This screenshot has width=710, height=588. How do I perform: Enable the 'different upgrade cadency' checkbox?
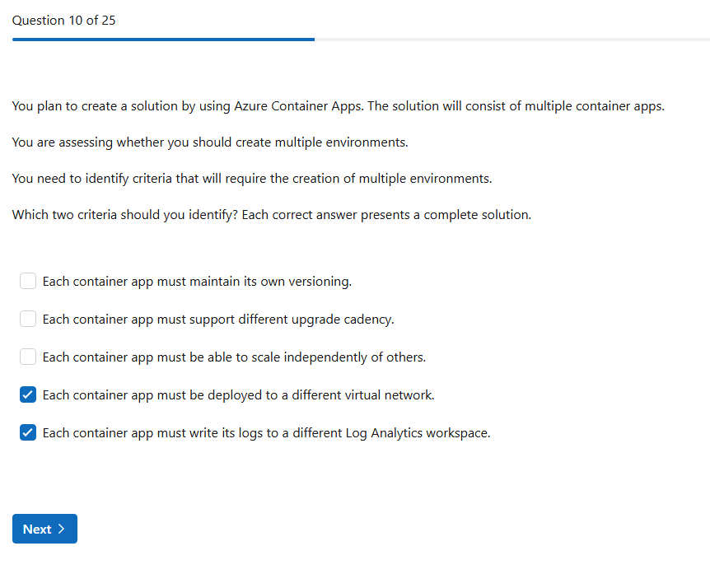tap(28, 320)
